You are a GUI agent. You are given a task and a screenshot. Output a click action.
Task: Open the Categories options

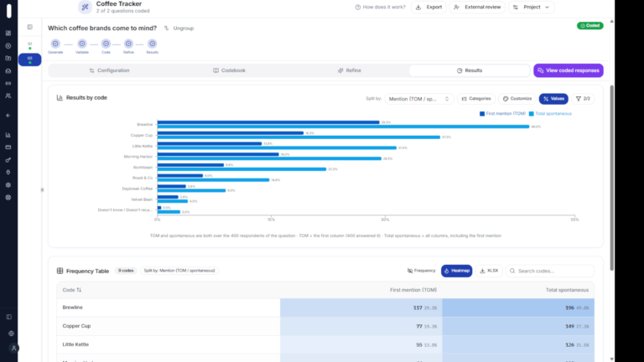point(476,99)
